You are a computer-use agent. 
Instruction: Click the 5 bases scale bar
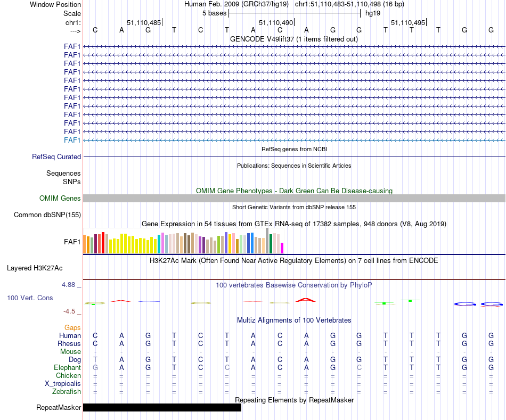pyautogui.click(x=295, y=13)
